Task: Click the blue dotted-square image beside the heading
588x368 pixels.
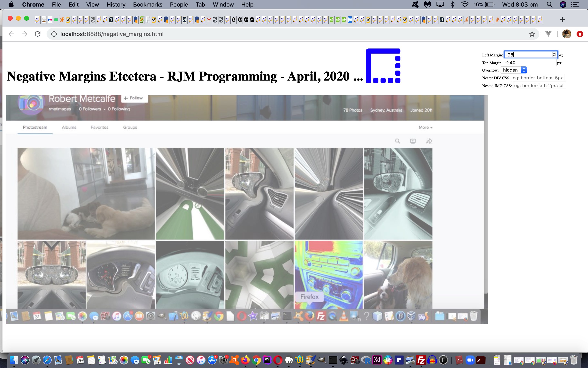Action: point(383,66)
